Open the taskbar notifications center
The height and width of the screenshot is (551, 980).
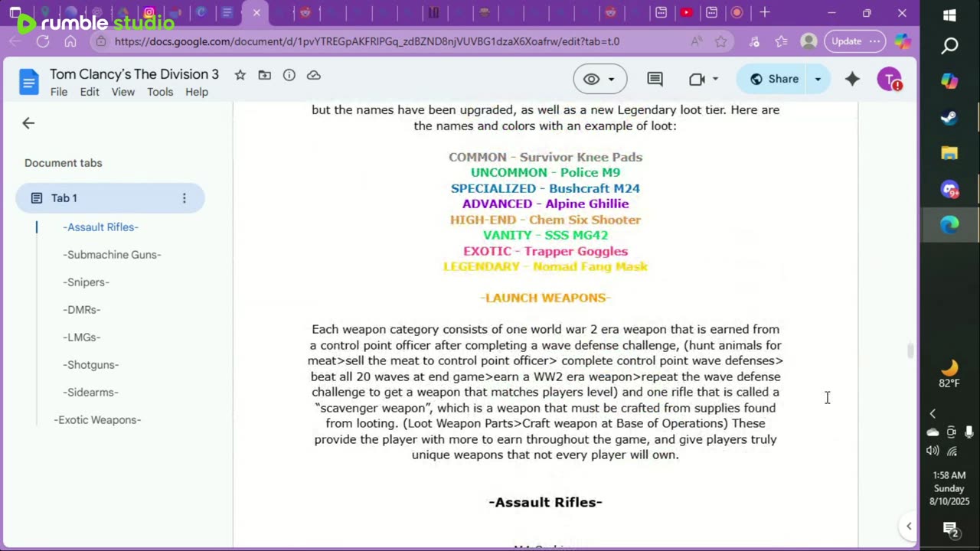point(950,529)
